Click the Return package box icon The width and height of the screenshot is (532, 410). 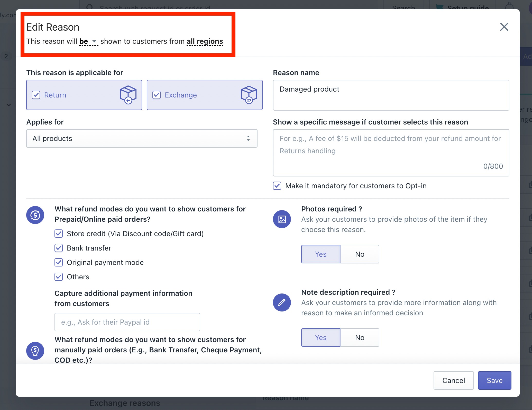128,95
